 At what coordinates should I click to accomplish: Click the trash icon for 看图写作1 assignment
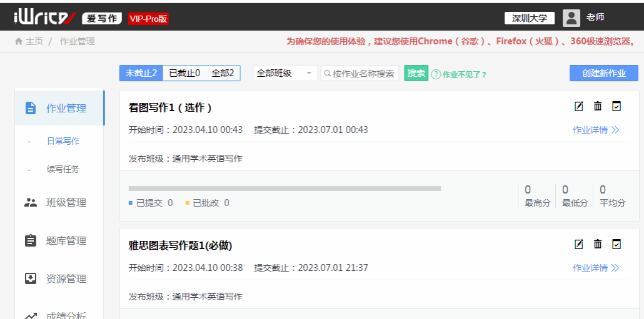pyautogui.click(x=598, y=106)
